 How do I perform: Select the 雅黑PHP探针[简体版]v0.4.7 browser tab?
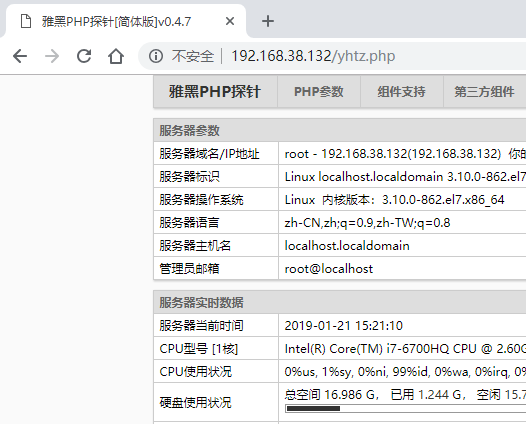[x=123, y=21]
